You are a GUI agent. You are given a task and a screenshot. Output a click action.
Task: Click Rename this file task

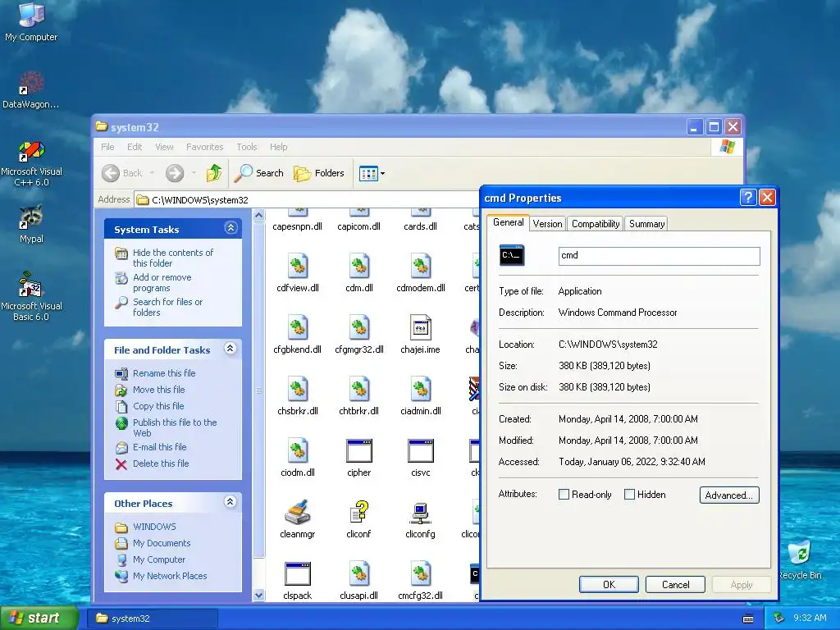(164, 373)
